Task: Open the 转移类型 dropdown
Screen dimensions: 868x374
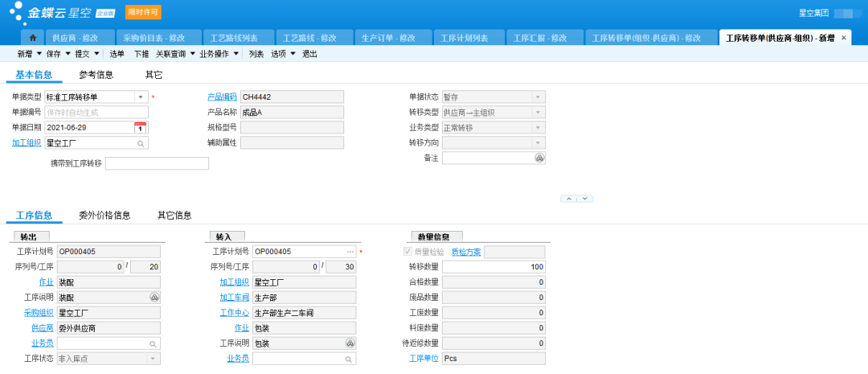Action: tap(538, 113)
